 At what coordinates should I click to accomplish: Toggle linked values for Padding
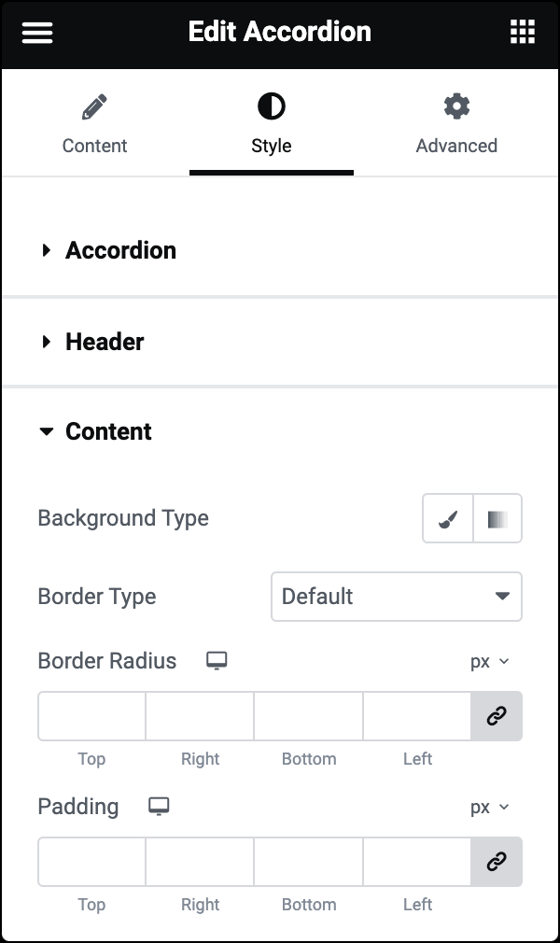(x=497, y=862)
